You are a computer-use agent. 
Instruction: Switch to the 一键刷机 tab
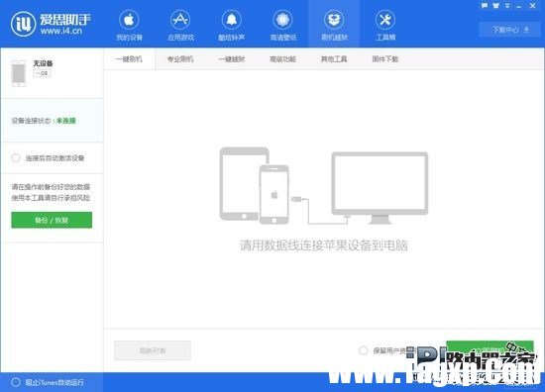pos(129,59)
